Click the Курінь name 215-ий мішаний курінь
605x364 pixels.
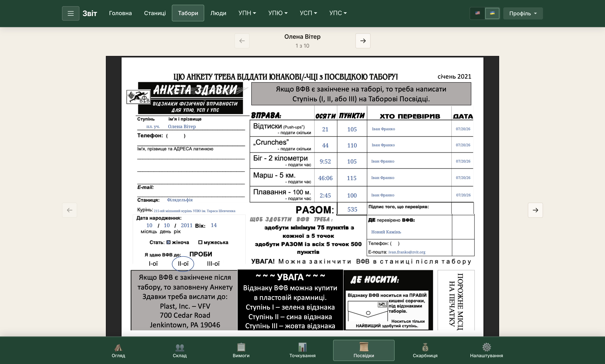coord(194,211)
